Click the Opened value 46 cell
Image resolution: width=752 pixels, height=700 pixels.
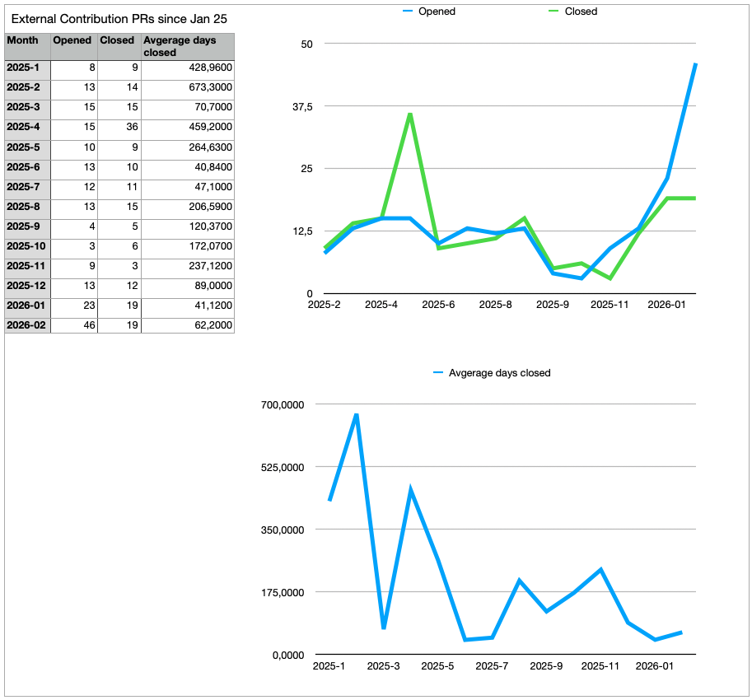pos(73,325)
